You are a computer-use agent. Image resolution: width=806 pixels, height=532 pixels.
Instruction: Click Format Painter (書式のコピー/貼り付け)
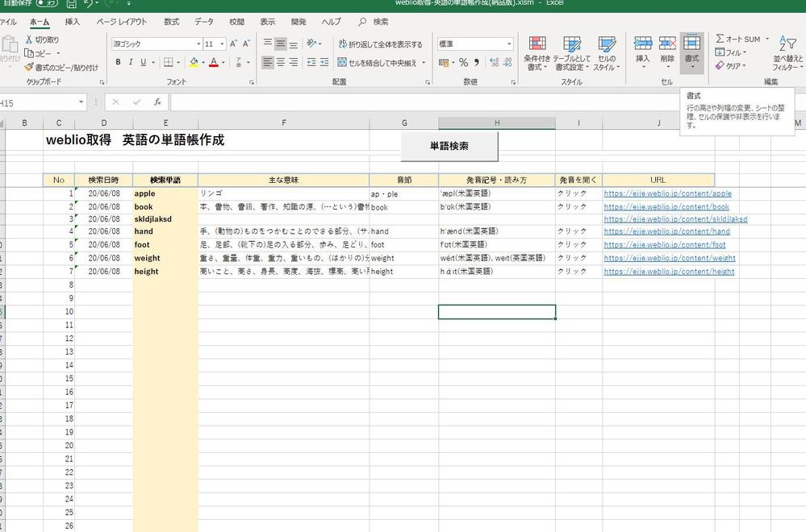61,67
